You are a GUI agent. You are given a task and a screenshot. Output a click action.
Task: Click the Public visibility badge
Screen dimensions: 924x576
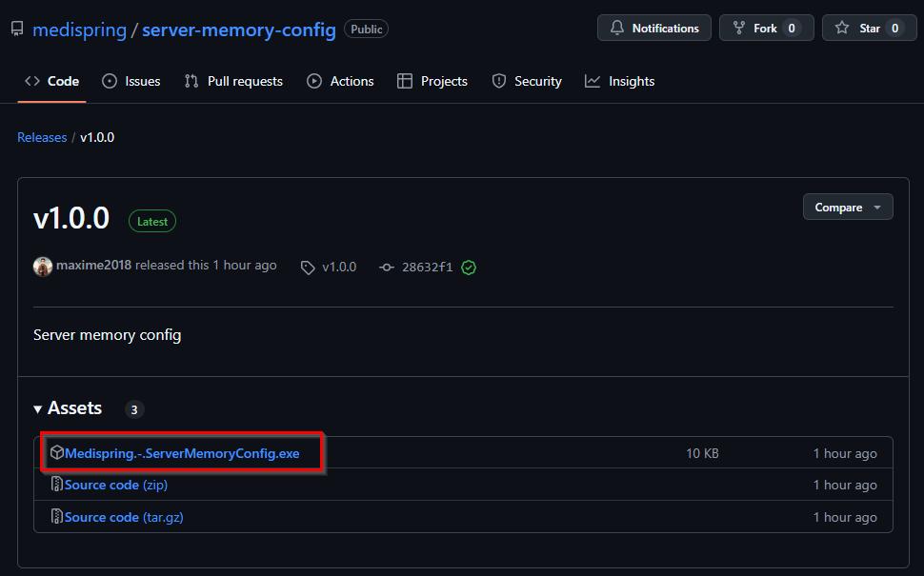[x=366, y=29]
